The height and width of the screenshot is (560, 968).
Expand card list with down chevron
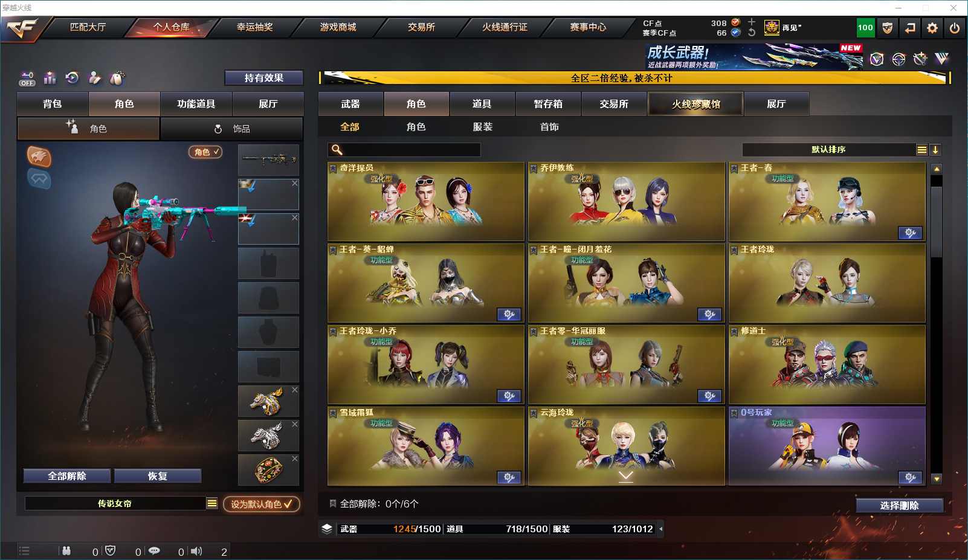point(626,476)
